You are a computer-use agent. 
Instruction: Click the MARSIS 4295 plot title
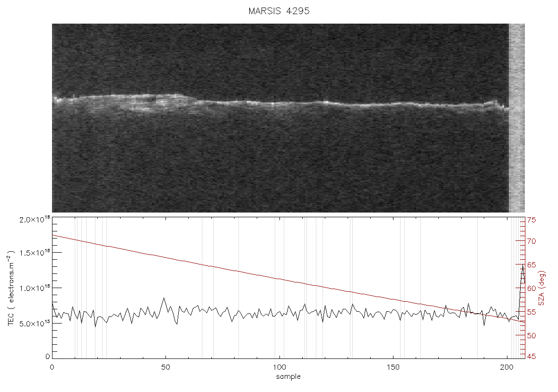click(x=279, y=11)
